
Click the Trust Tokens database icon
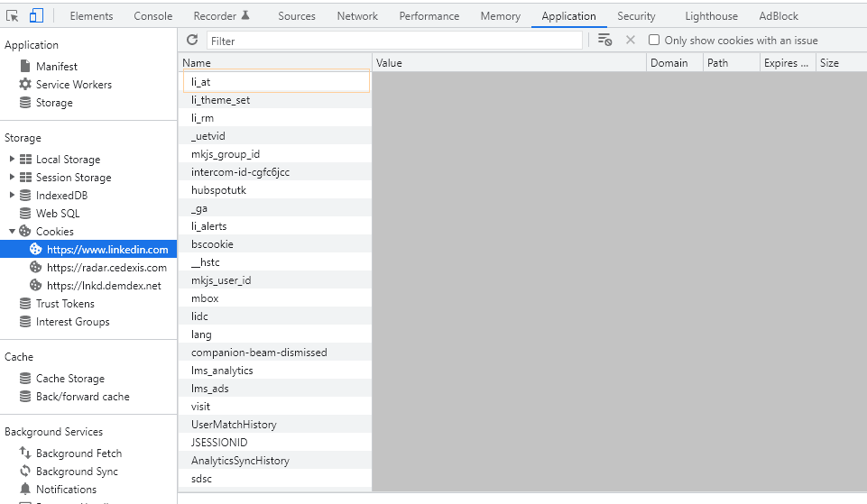point(25,304)
